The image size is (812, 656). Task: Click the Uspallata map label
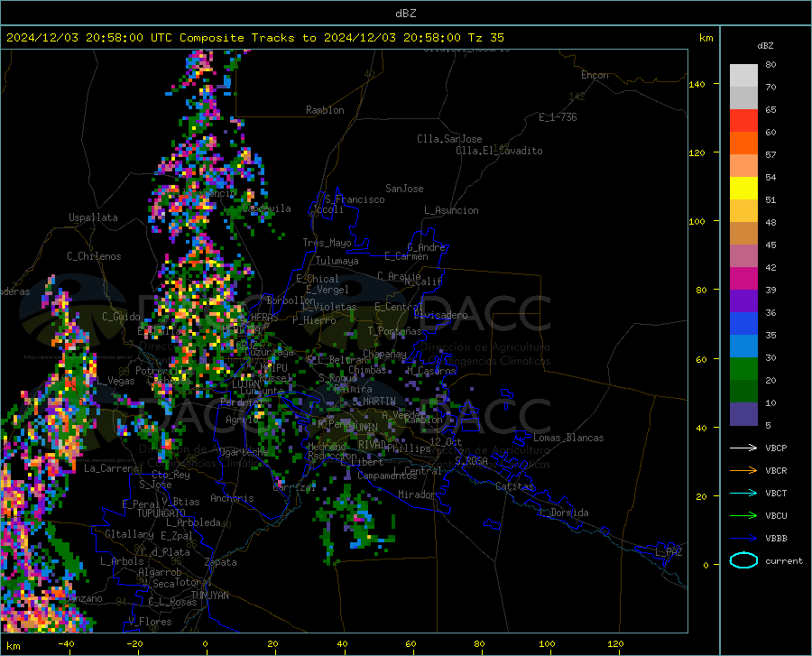93,217
